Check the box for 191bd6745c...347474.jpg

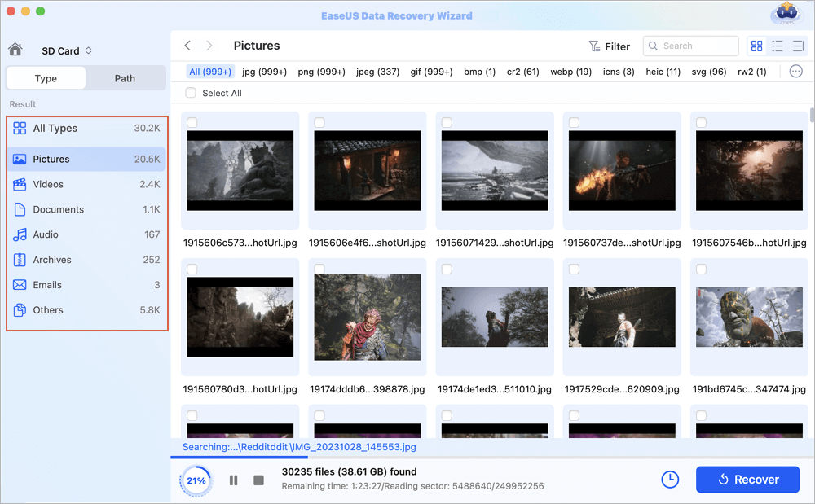pos(702,269)
